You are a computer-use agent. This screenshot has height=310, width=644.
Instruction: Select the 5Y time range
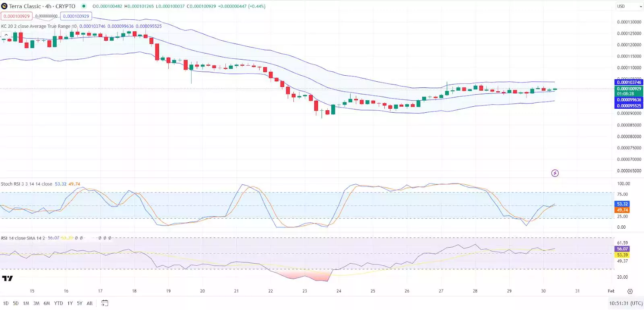click(x=80, y=303)
